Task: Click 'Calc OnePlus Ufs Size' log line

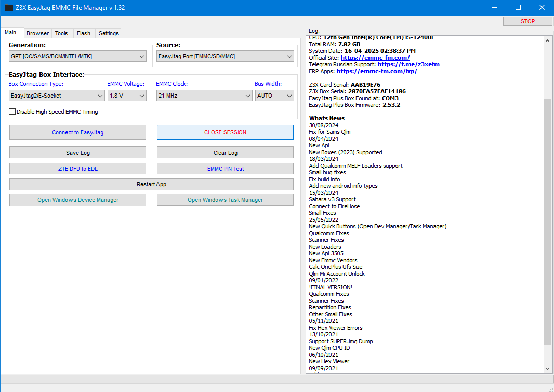Action: pyautogui.click(x=335, y=267)
